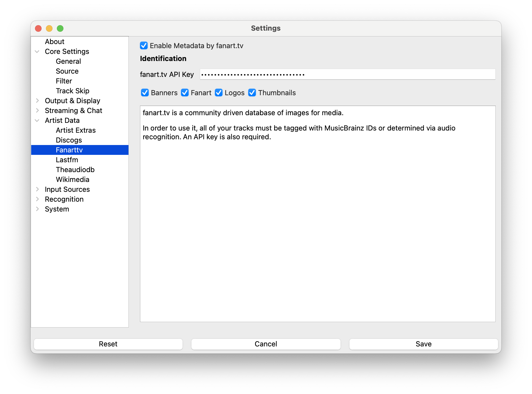Zoom the Settings window
The width and height of the screenshot is (532, 394).
60,28
